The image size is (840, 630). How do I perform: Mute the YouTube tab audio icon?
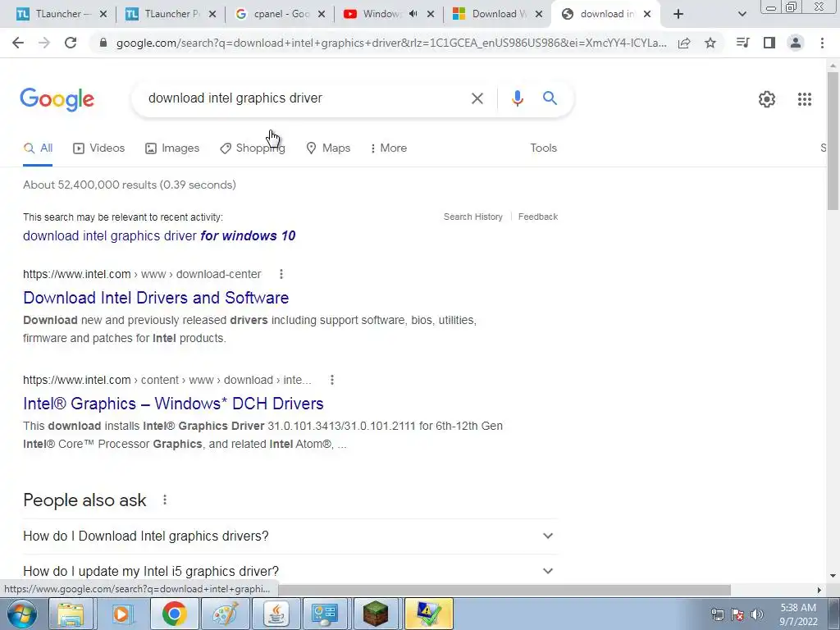tap(413, 14)
